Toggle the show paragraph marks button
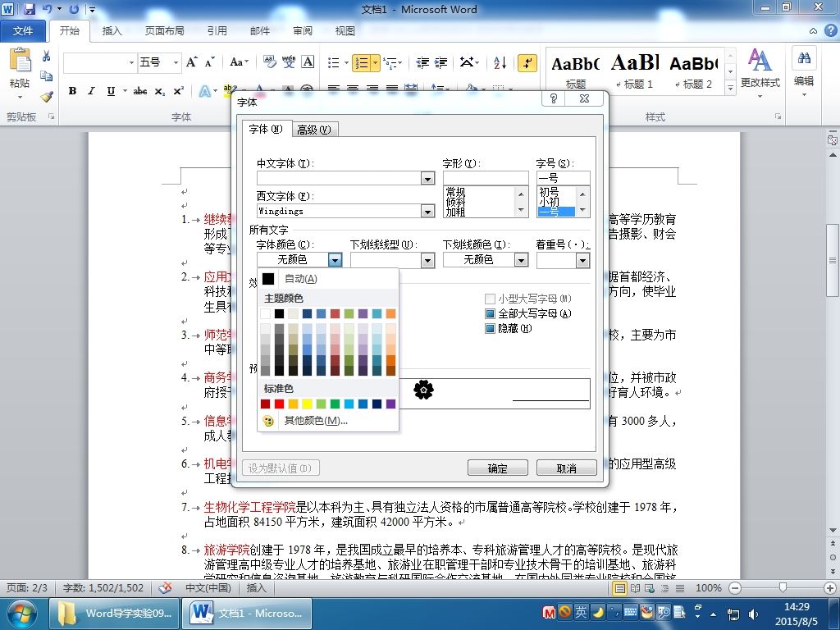 pos(527,62)
